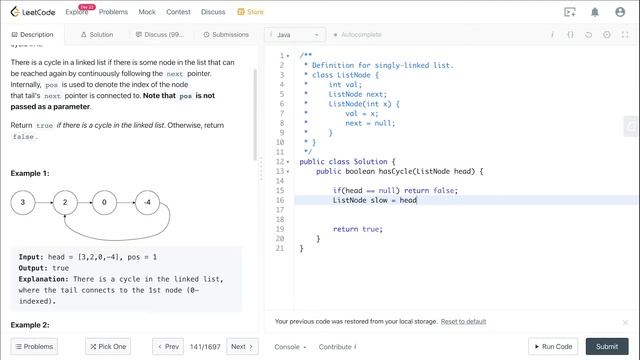This screenshot has height=360, width=640.
Task: Switch to the Discuss (99...) tab
Action: pyautogui.click(x=160, y=35)
